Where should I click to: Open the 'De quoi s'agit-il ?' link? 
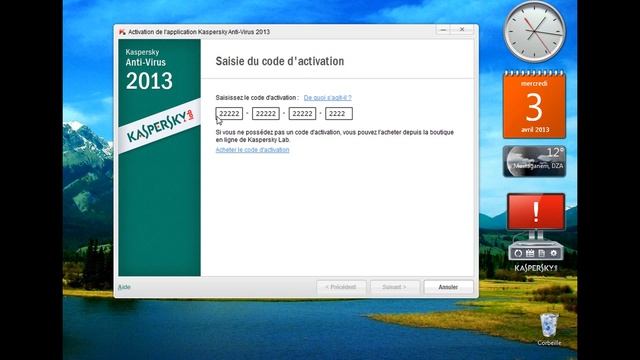coord(328,98)
